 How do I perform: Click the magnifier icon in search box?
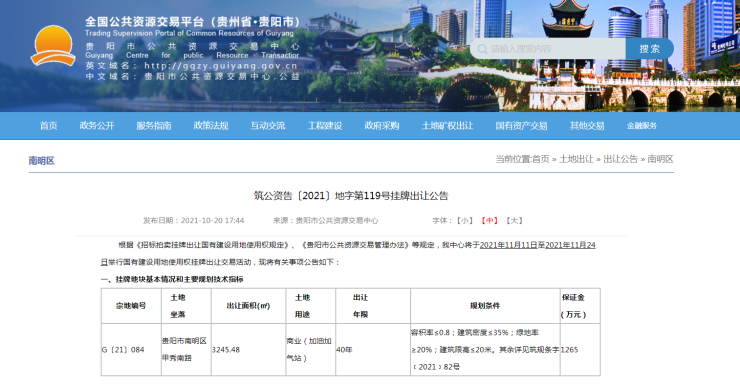[482, 49]
